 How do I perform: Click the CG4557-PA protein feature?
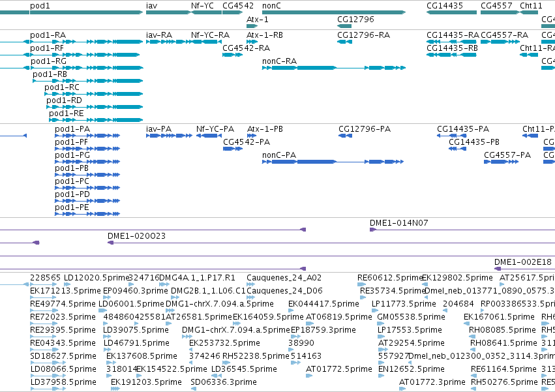[x=502, y=162]
